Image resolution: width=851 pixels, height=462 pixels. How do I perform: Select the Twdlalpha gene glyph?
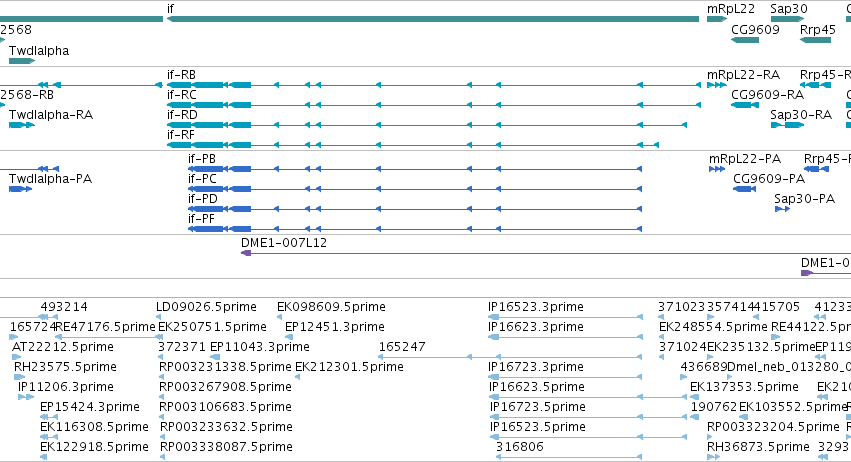(x=22, y=61)
